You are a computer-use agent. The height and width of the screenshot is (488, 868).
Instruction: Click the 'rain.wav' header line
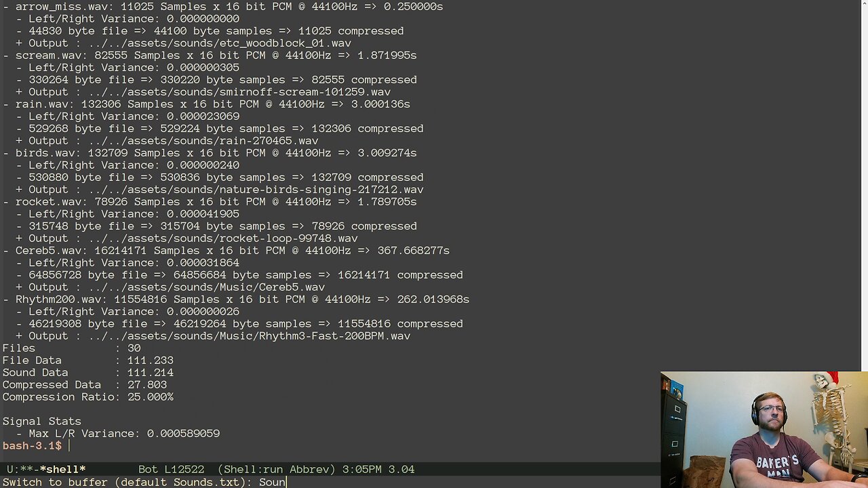pos(206,104)
